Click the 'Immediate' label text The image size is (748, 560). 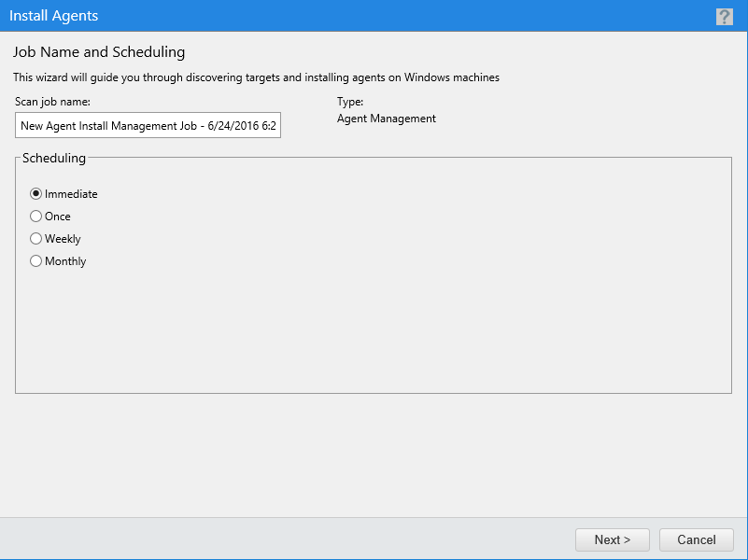coord(71,194)
